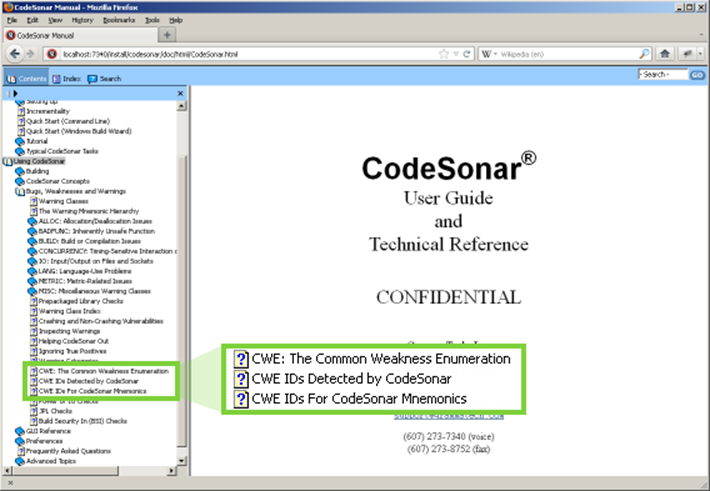Open JPL Checks topic
This screenshot has width=710, height=491.
pyautogui.click(x=55, y=411)
